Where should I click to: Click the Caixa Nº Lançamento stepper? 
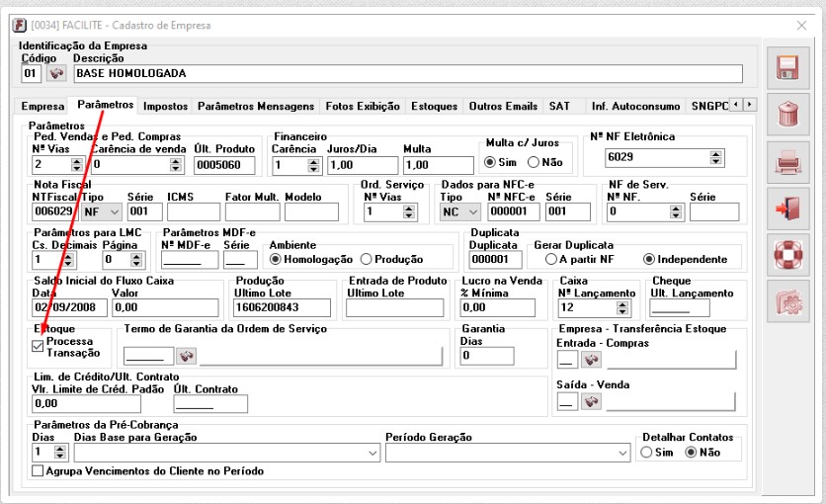pos(622,308)
